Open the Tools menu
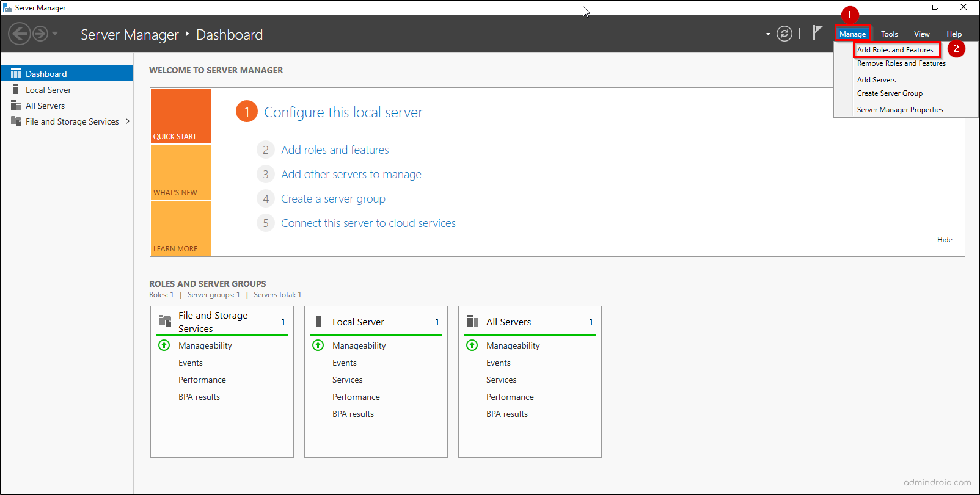Viewport: 980px width, 495px height. [x=890, y=34]
